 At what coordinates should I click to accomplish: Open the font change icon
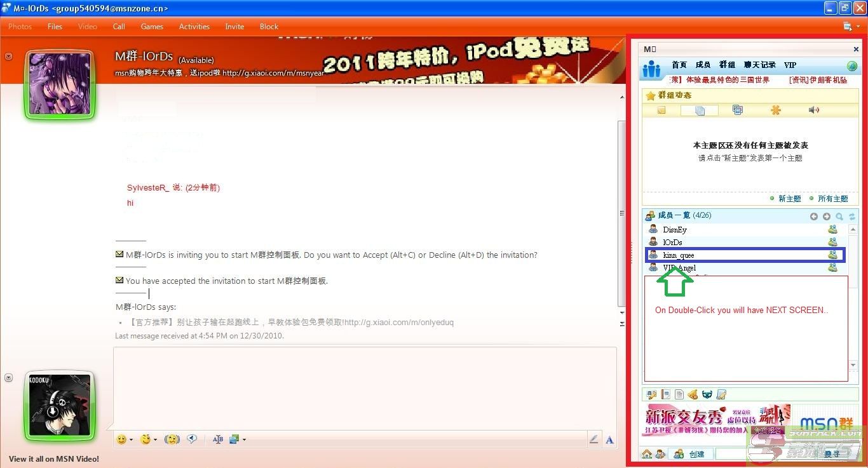click(218, 439)
